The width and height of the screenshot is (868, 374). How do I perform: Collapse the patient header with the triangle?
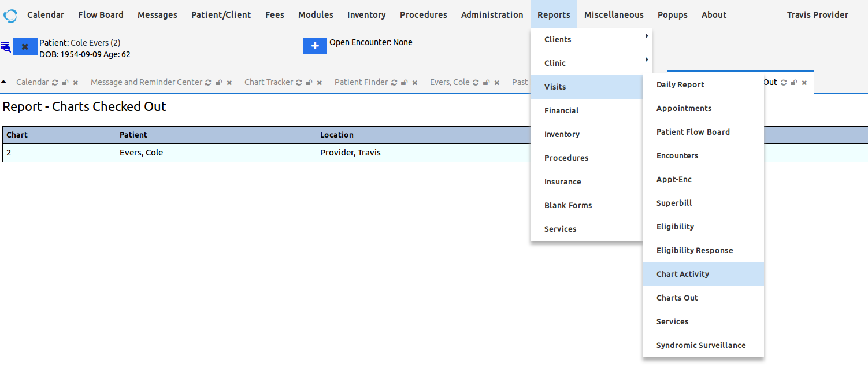click(4, 82)
